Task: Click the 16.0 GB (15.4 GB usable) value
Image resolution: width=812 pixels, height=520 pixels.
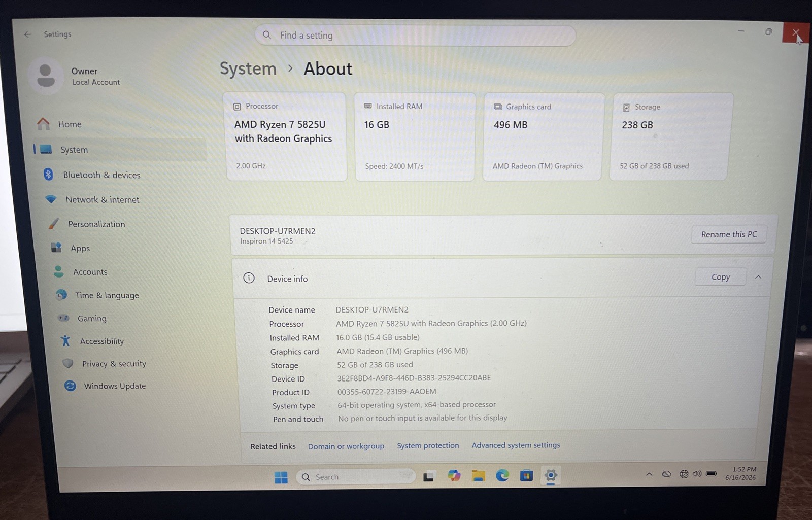Action: point(378,337)
